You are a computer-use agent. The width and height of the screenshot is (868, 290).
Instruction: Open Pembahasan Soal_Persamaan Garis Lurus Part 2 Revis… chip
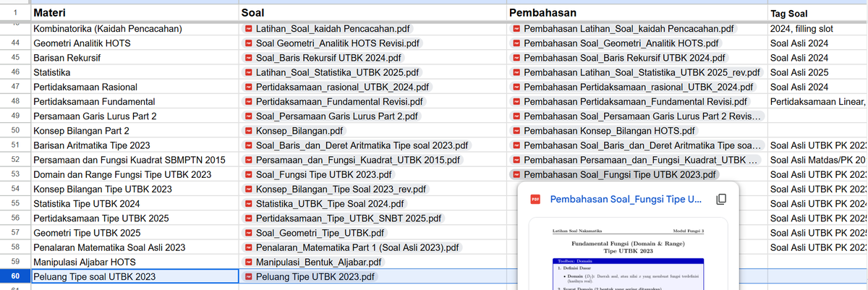[x=637, y=116]
